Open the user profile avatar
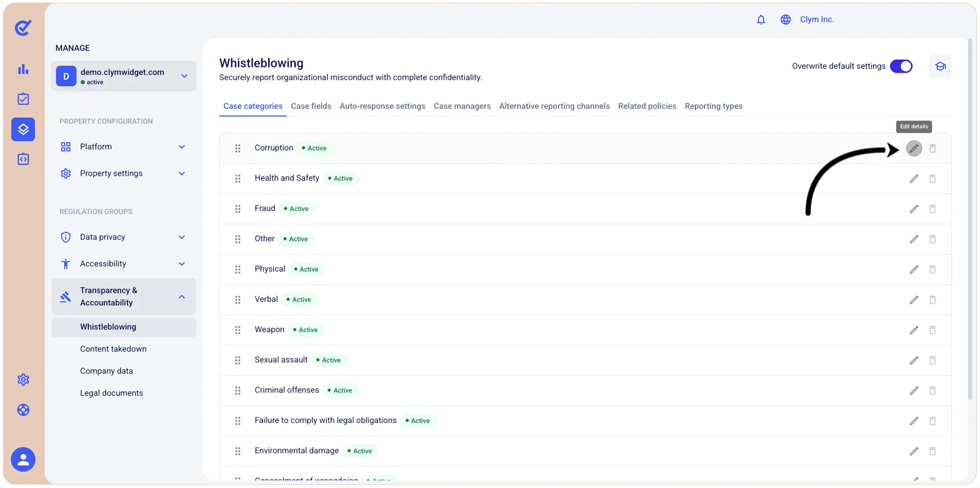980x488 pixels. point(23,459)
